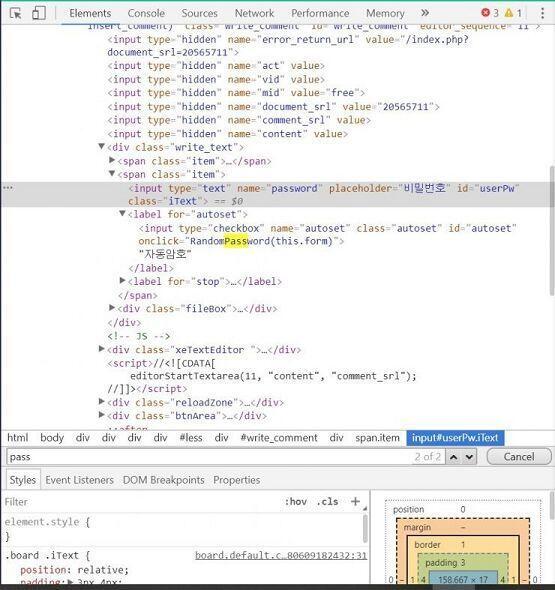The width and height of the screenshot is (555, 590).
Task: Open the Network tab
Action: (x=254, y=13)
